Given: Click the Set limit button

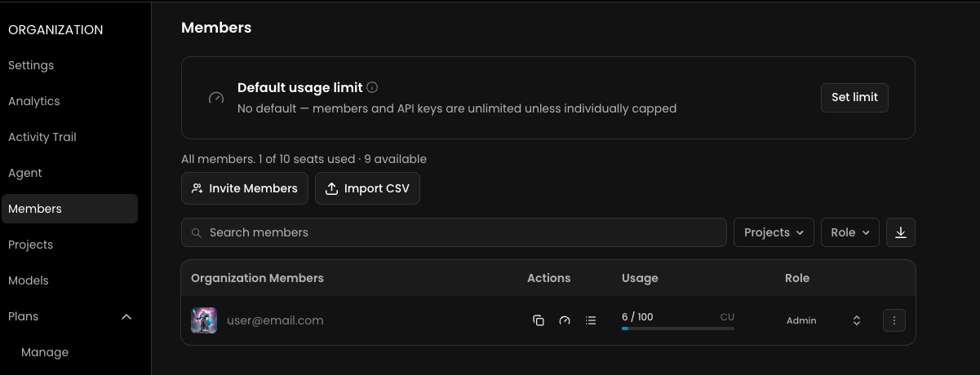Looking at the screenshot, I should [854, 97].
